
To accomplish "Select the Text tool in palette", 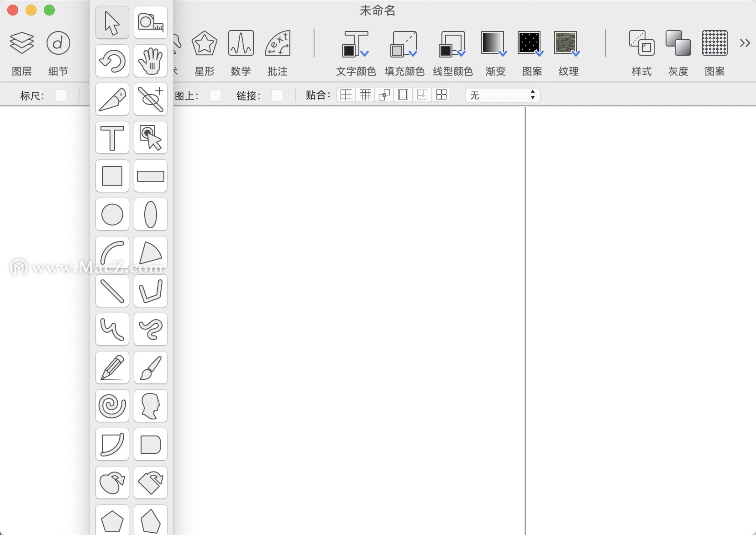I will tap(112, 137).
